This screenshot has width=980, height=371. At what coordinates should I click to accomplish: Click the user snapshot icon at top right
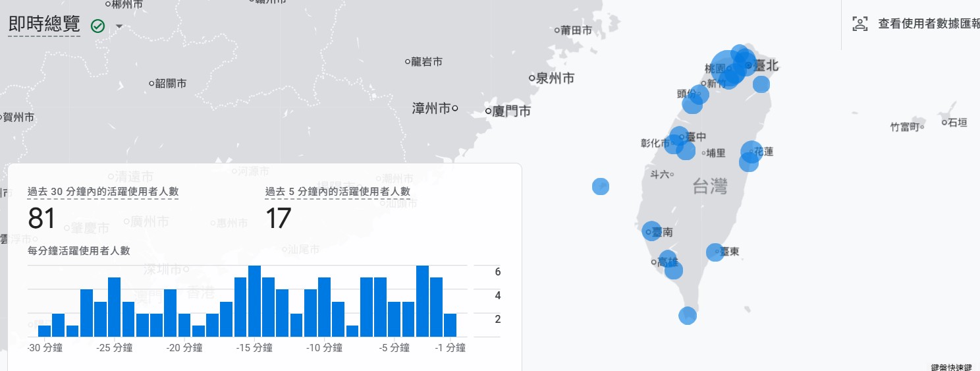click(860, 24)
